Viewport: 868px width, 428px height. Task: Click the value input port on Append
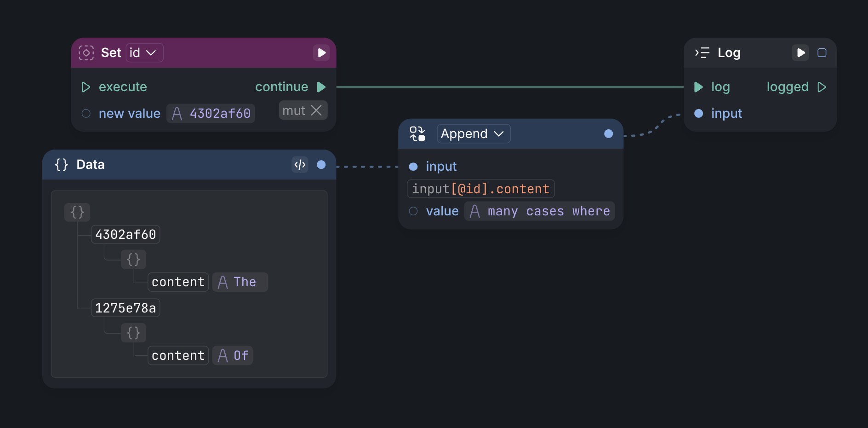tap(413, 211)
